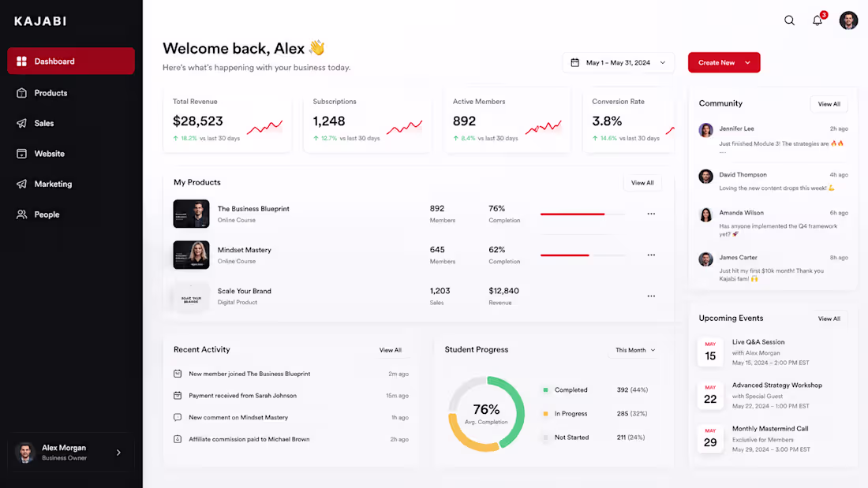Click the Sales paper-plane icon
The height and width of the screenshot is (488, 868).
click(21, 124)
